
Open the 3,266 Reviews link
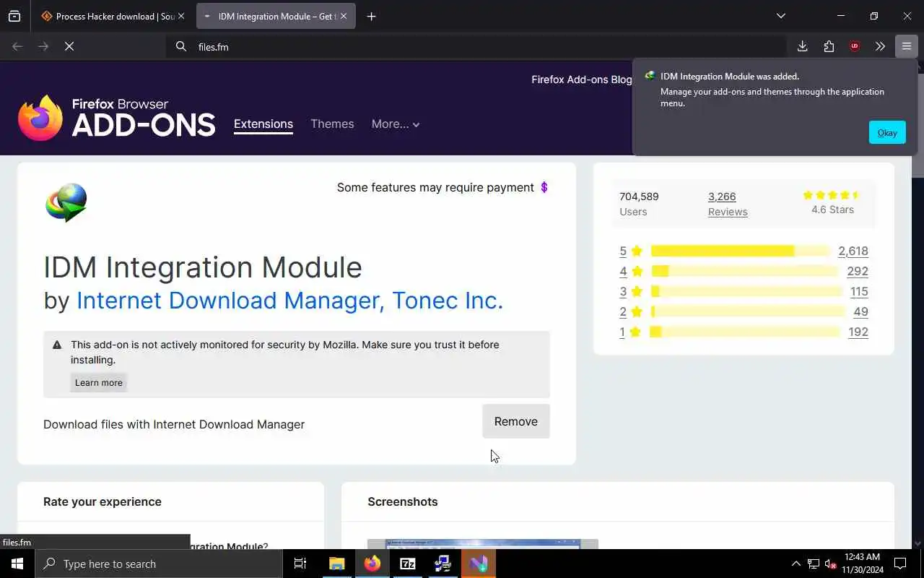click(727, 204)
